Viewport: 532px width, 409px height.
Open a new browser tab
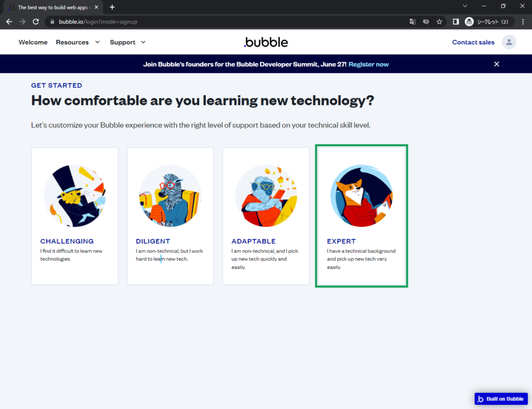pyautogui.click(x=112, y=7)
